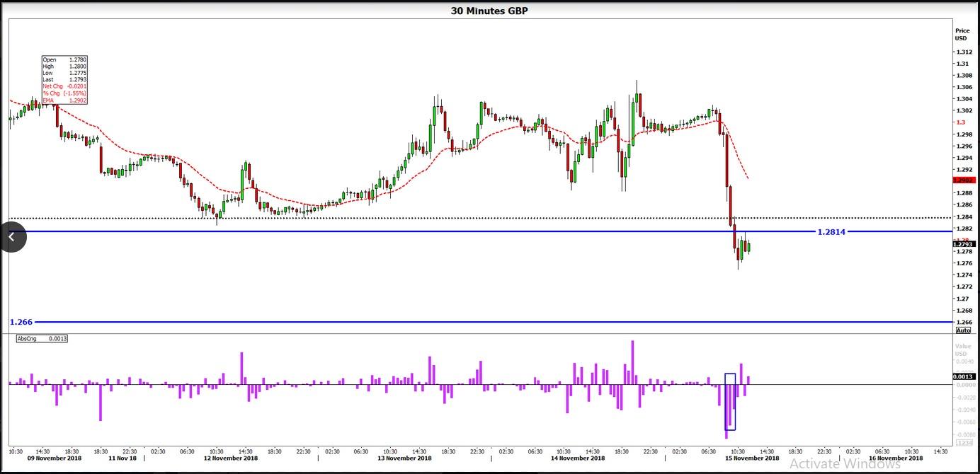Screen dimensions: 980x474
Task: Click the Price USD axis header
Action: (x=962, y=35)
